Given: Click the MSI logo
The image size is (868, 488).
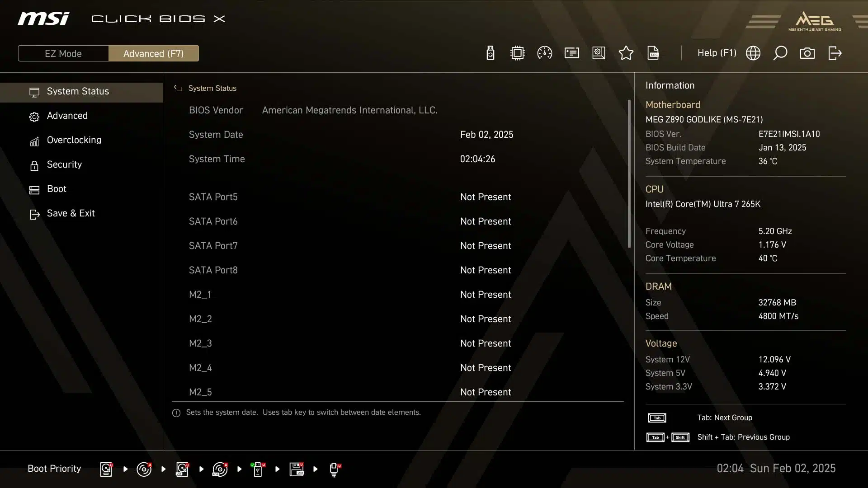Looking at the screenshot, I should (x=43, y=19).
